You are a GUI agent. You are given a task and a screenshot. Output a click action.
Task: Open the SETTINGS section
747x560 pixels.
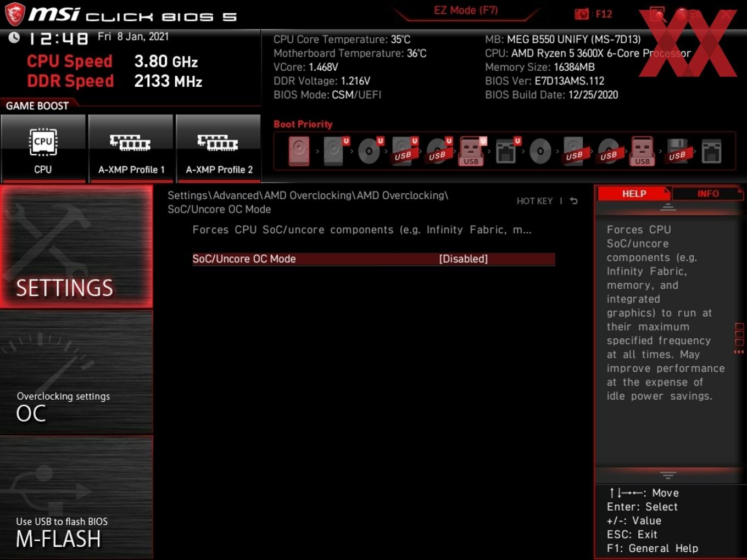click(x=76, y=247)
